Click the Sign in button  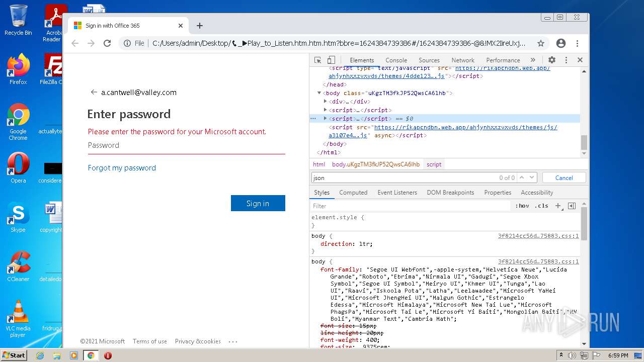pyautogui.click(x=258, y=203)
